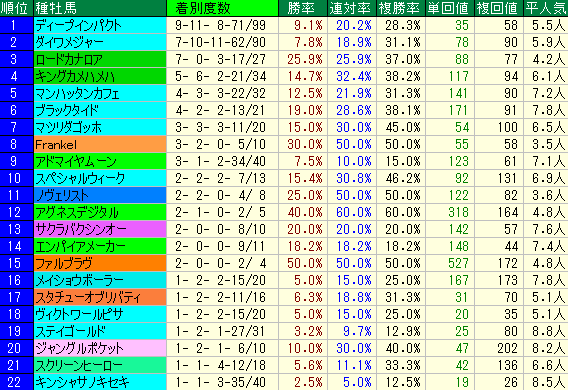
Task: Select the ロードカナロア stallion cell
Action: [x=100, y=59]
